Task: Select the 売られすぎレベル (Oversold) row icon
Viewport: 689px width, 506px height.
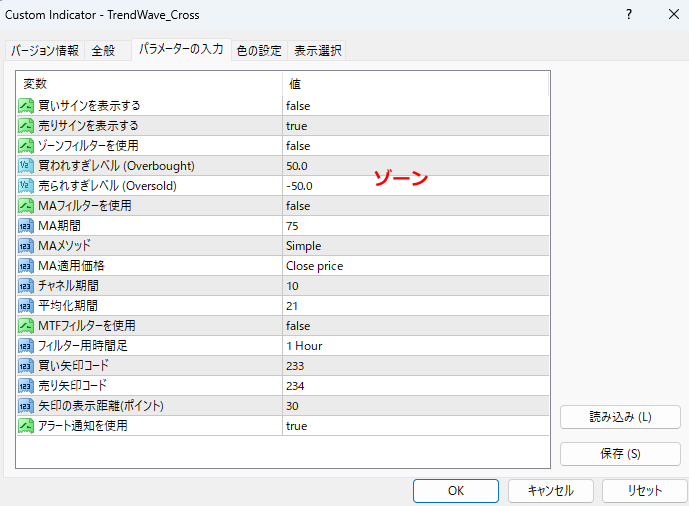Action: click(x=26, y=186)
